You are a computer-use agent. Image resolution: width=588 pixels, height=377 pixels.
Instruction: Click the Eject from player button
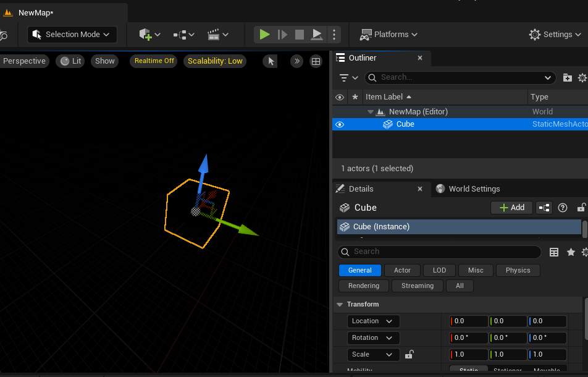click(x=317, y=35)
